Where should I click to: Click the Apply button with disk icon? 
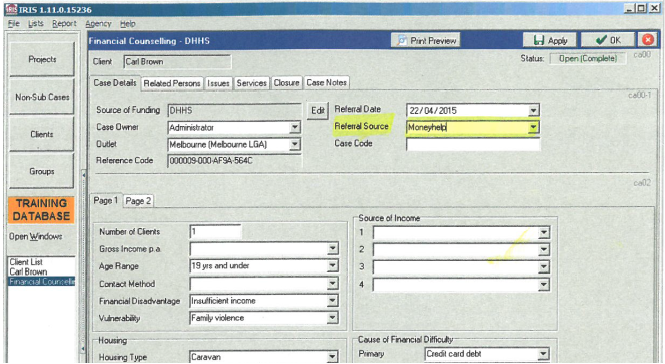tap(550, 40)
